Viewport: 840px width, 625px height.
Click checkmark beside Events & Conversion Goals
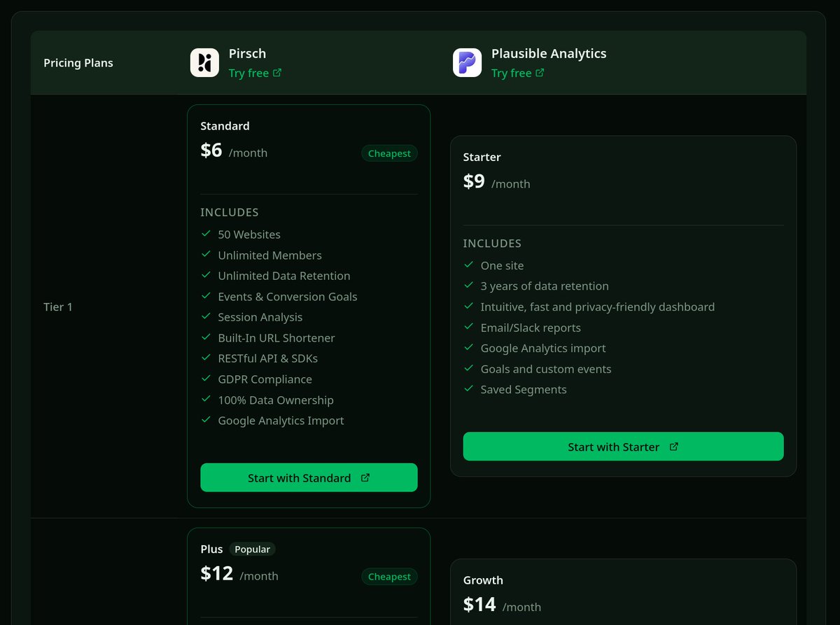click(206, 296)
